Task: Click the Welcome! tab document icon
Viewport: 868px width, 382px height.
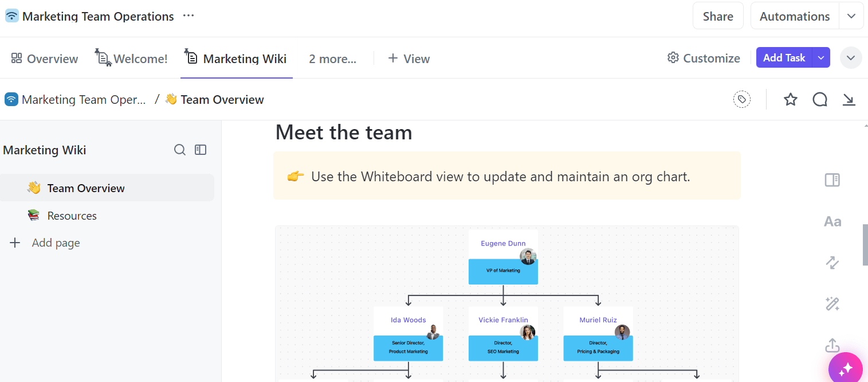Action: click(103, 57)
